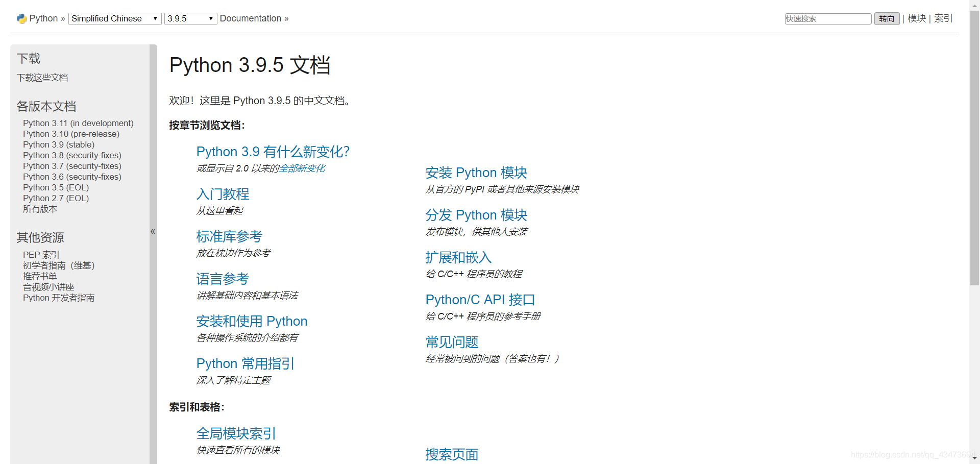The width and height of the screenshot is (980, 464).
Task: Open Python 3.10 (pre-release) docs
Action: [x=71, y=134]
